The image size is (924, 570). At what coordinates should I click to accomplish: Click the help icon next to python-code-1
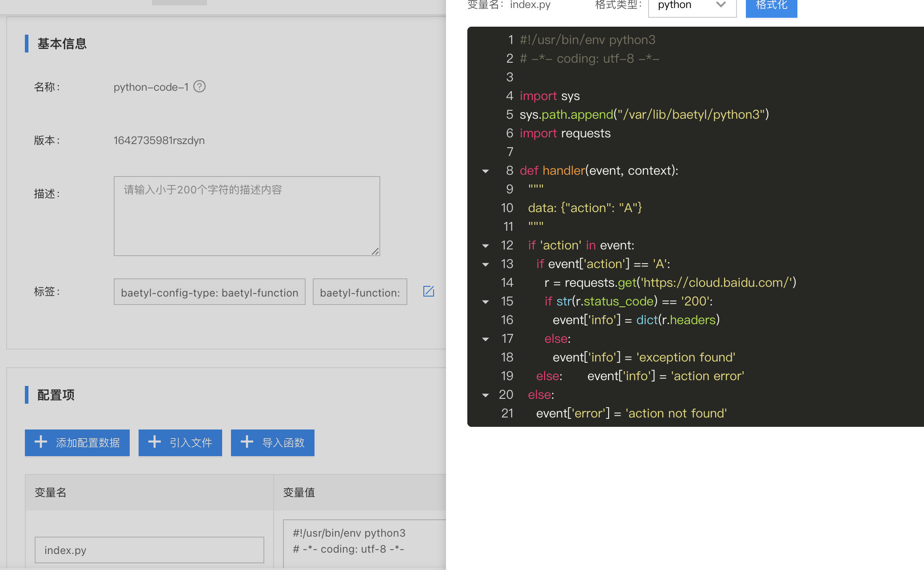tap(199, 86)
